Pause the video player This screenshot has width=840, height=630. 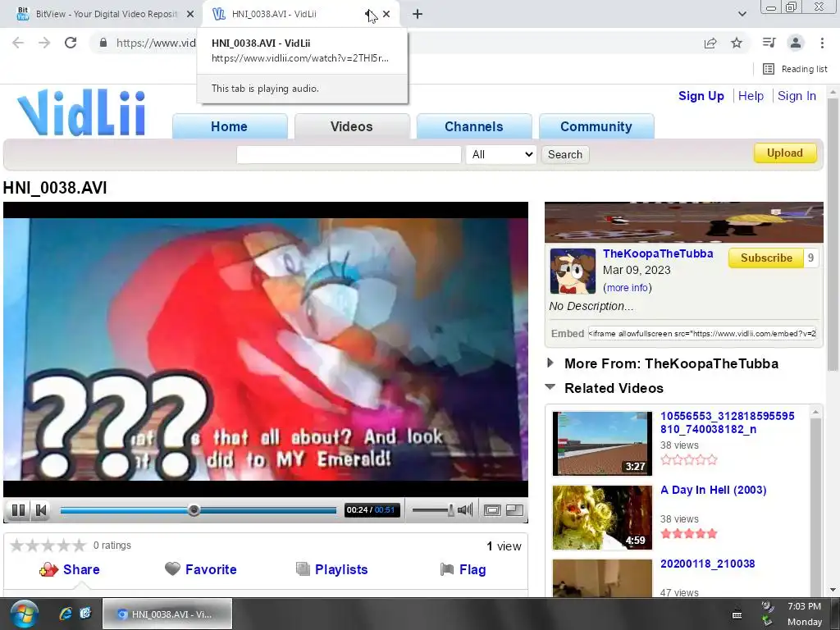18,510
